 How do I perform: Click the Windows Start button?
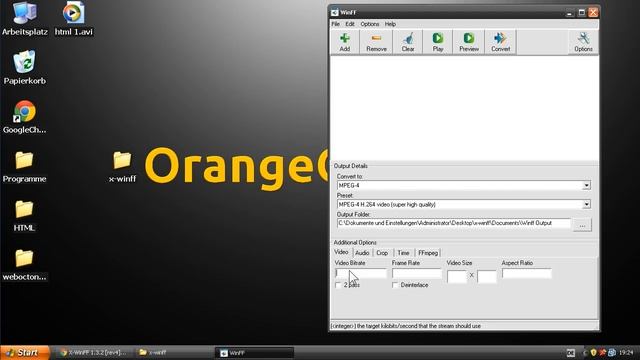coord(24,353)
